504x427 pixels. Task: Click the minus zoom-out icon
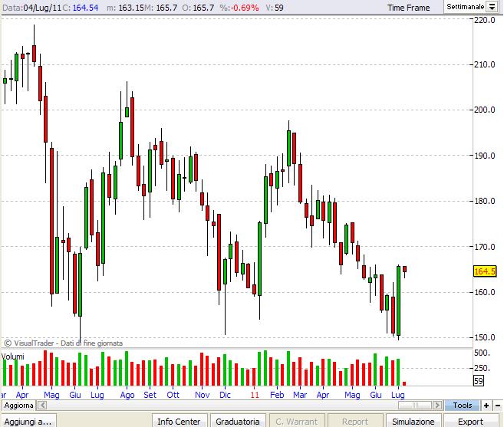pos(497,405)
